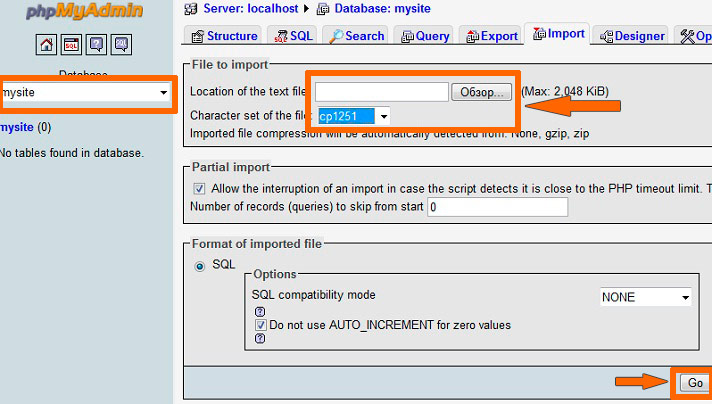Screen dimensions: 712x404
Task: Click the records to skip input field
Action: point(497,207)
